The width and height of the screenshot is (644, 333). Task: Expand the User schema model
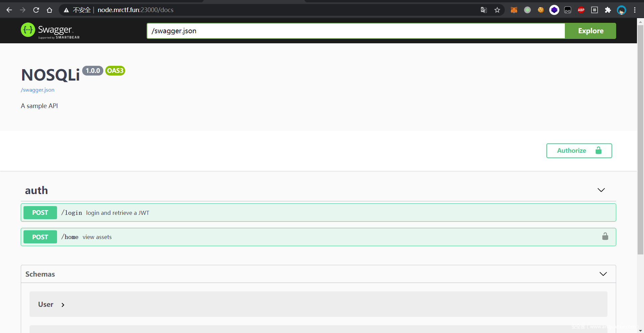tap(51, 304)
